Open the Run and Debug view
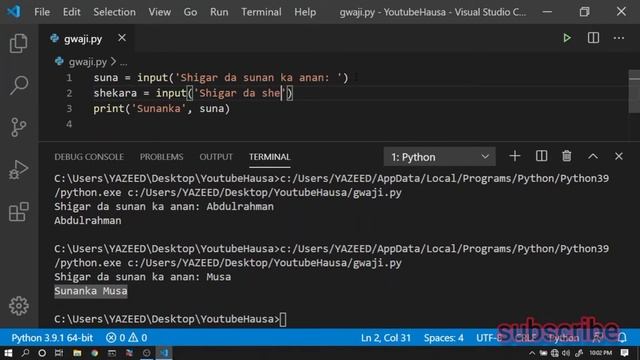The width and height of the screenshot is (640, 360). (x=19, y=170)
